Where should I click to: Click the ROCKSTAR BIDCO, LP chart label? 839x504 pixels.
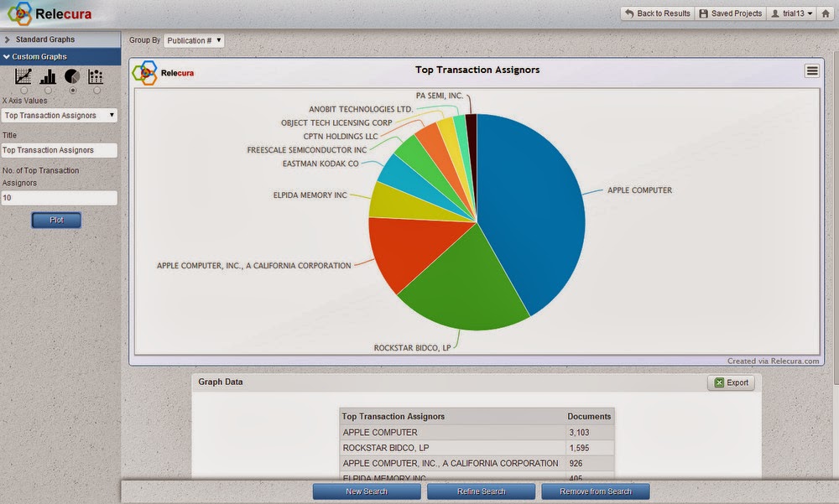point(412,348)
